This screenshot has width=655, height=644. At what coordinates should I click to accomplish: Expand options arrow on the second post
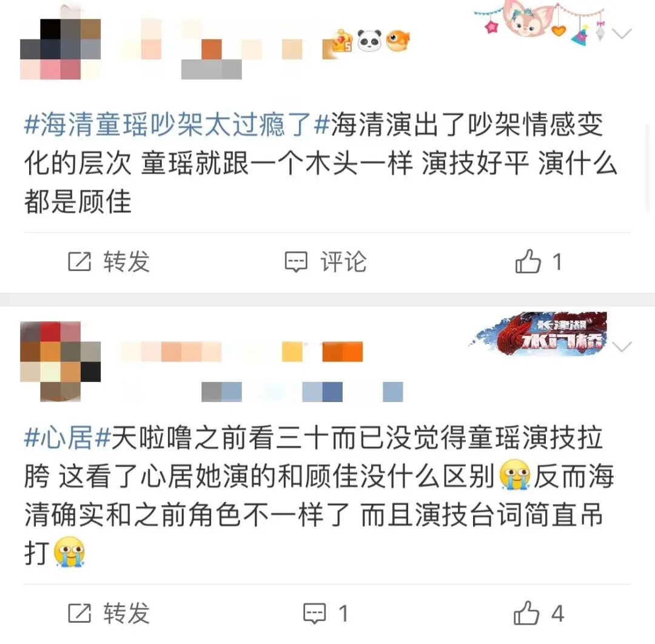622,347
